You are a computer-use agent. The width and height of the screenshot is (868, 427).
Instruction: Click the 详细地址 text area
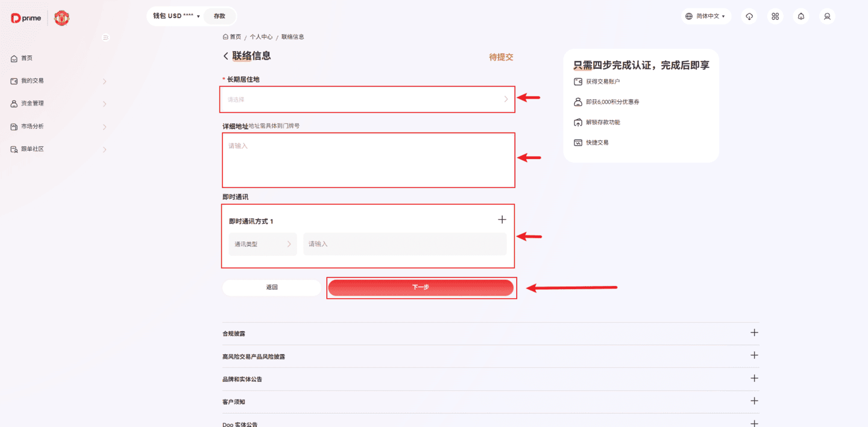[x=368, y=160]
